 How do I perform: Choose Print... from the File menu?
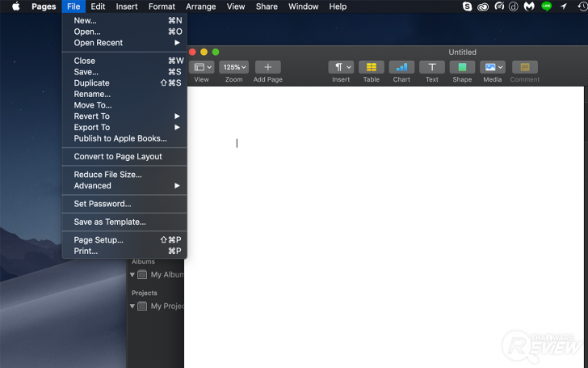click(x=124, y=251)
